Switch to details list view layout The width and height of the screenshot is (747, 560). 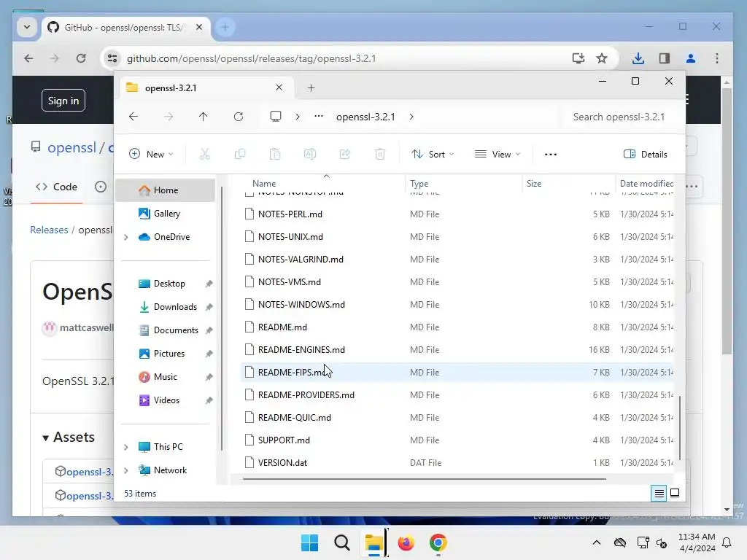click(x=659, y=494)
